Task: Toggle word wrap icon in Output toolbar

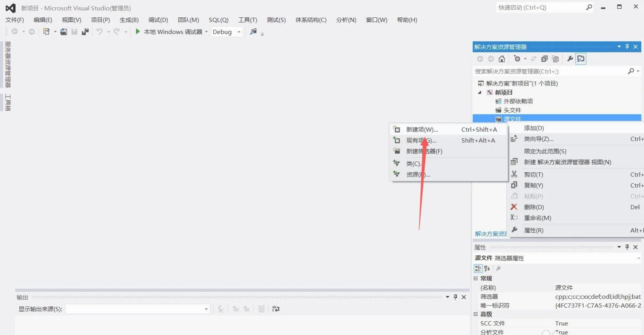Action: [276, 309]
